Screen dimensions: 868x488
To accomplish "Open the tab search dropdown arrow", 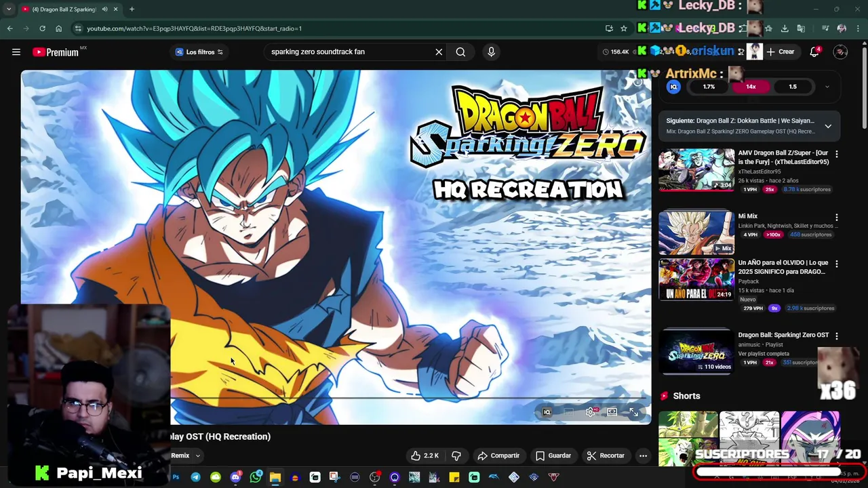I will pyautogui.click(x=8, y=9).
